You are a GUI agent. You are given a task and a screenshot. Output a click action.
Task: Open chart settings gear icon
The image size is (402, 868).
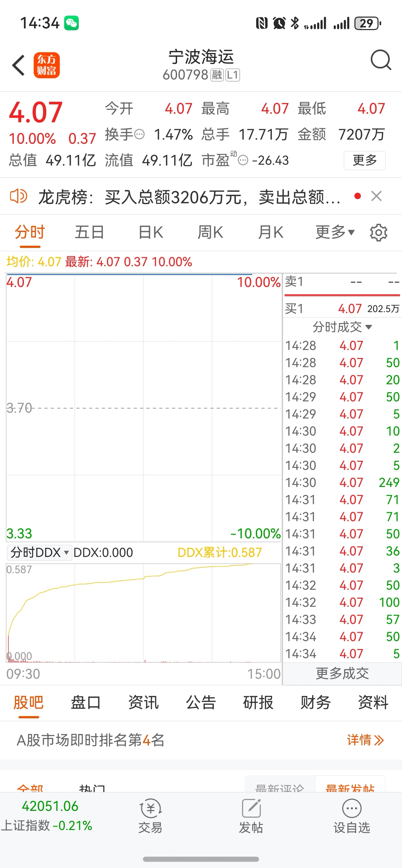coord(378,232)
